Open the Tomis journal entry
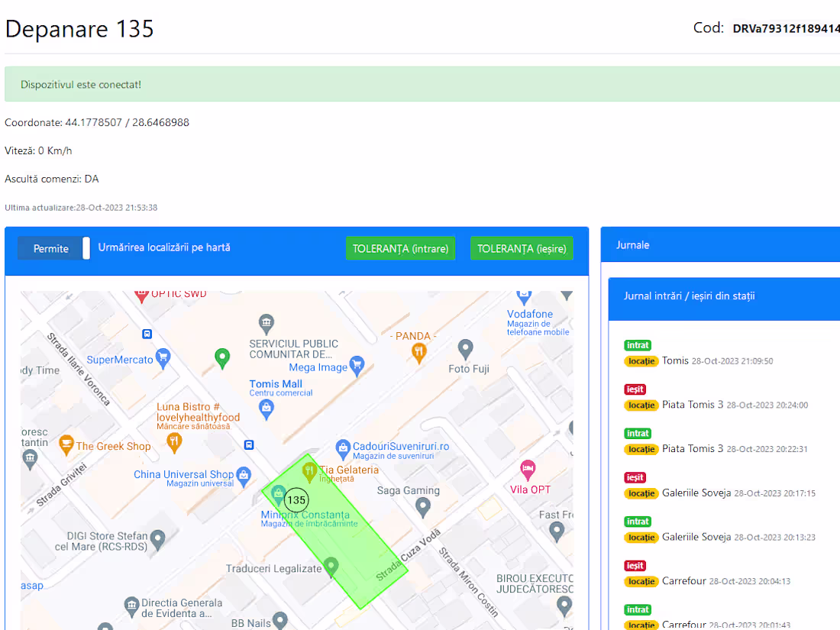840x630 pixels. point(675,360)
